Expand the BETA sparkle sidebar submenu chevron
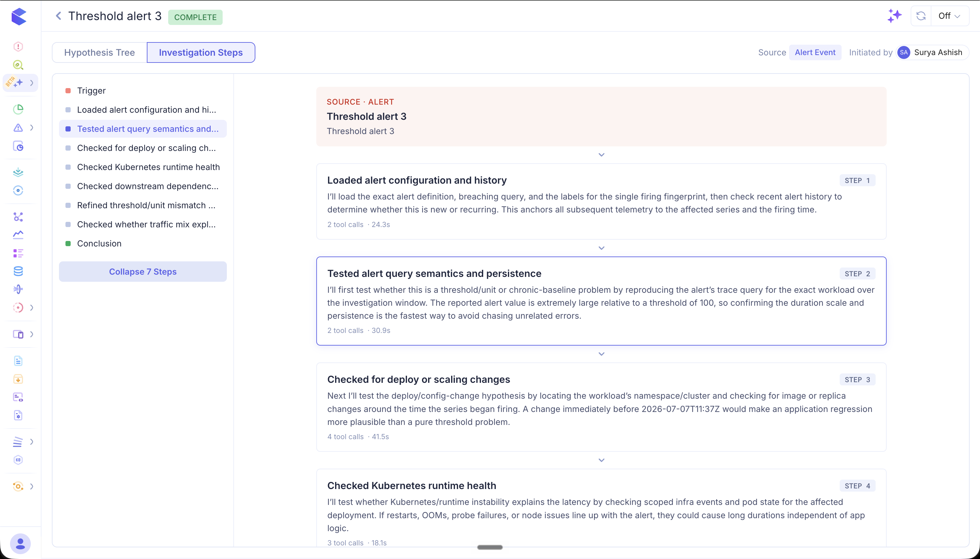Screen dimensions: 980x559 tap(31, 83)
